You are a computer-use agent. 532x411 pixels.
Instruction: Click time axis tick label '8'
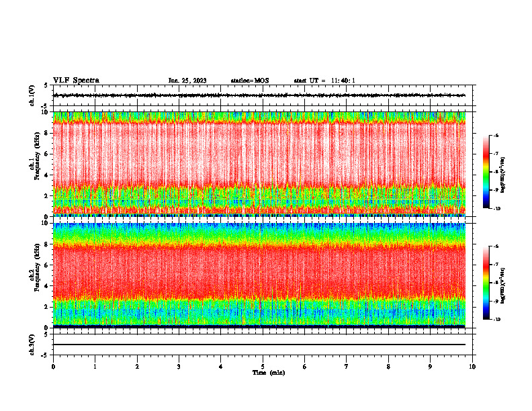pyautogui.click(x=388, y=367)
